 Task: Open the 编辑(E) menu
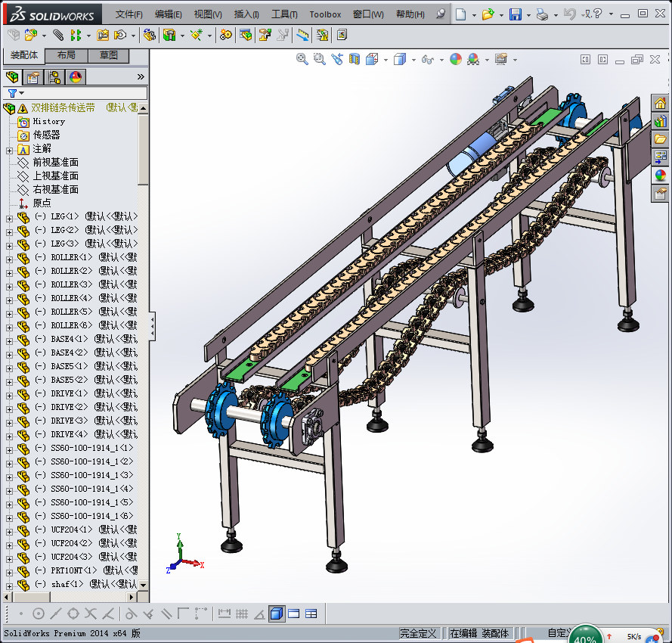tap(168, 14)
